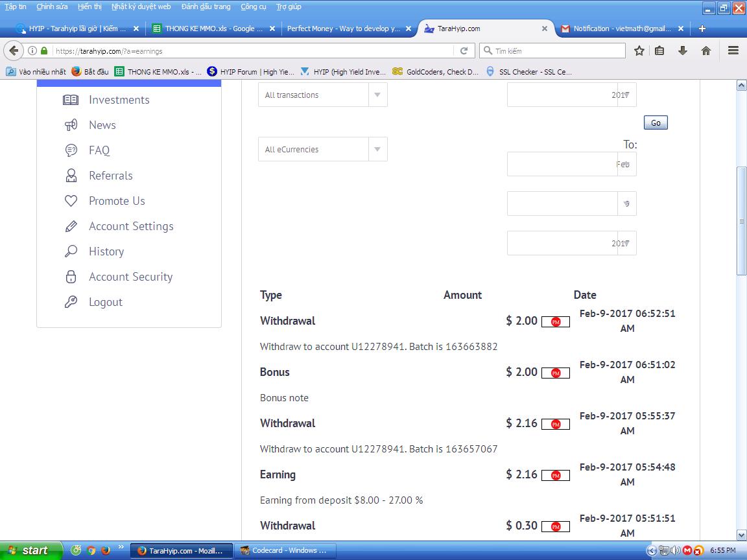This screenshot has width=747, height=560.
Task: Switch to the THONG KE MMO.xls tab
Action: (213, 29)
